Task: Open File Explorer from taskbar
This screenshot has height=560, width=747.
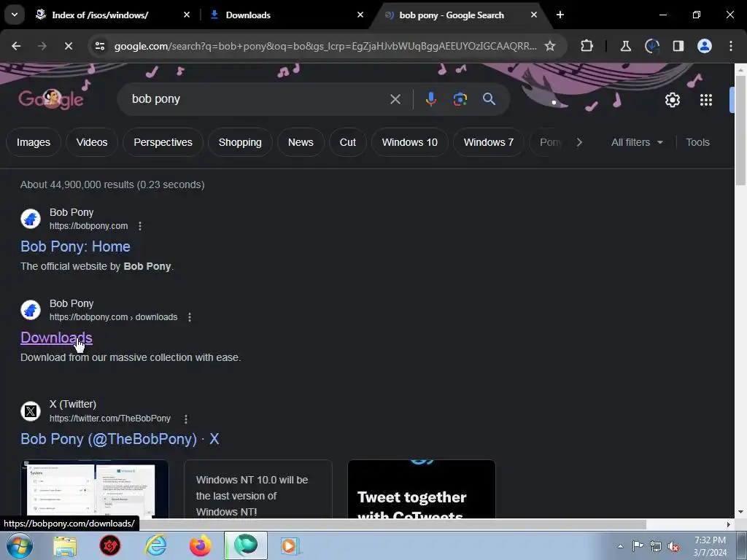Action: [65, 545]
